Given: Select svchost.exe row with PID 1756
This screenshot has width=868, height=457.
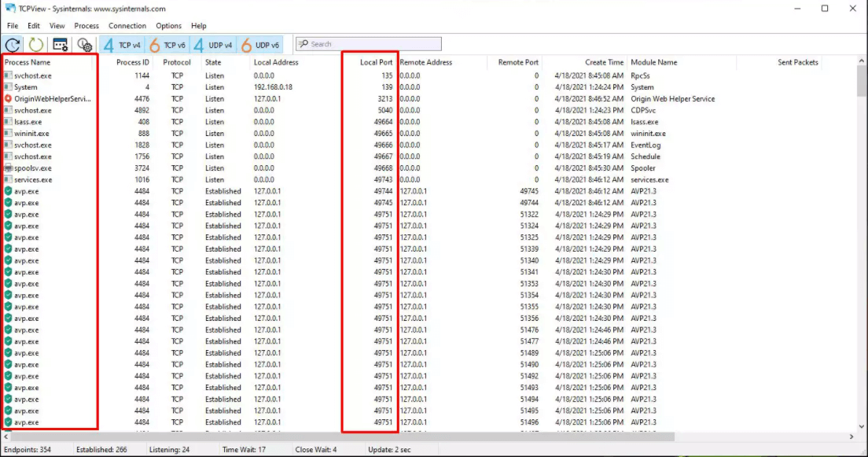Looking at the screenshot, I should (429, 157).
